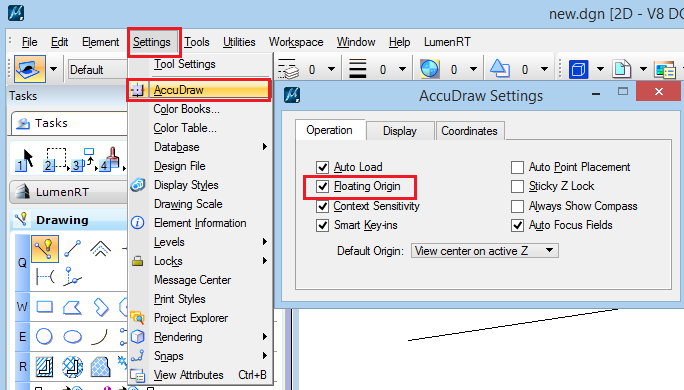The width and height of the screenshot is (684, 390).
Task: Select the Pattern Area tool
Action: 100,367
